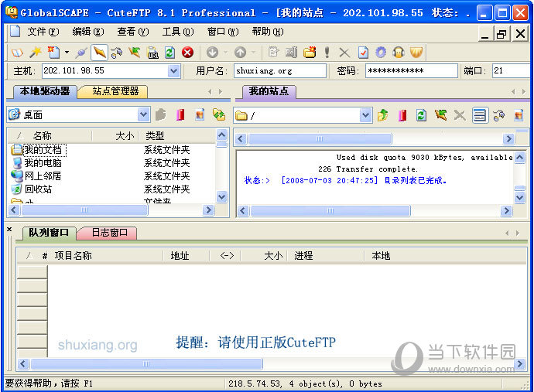
Task: Click the gray X delete icon in main toolbar
Action: pyautogui.click(x=344, y=53)
